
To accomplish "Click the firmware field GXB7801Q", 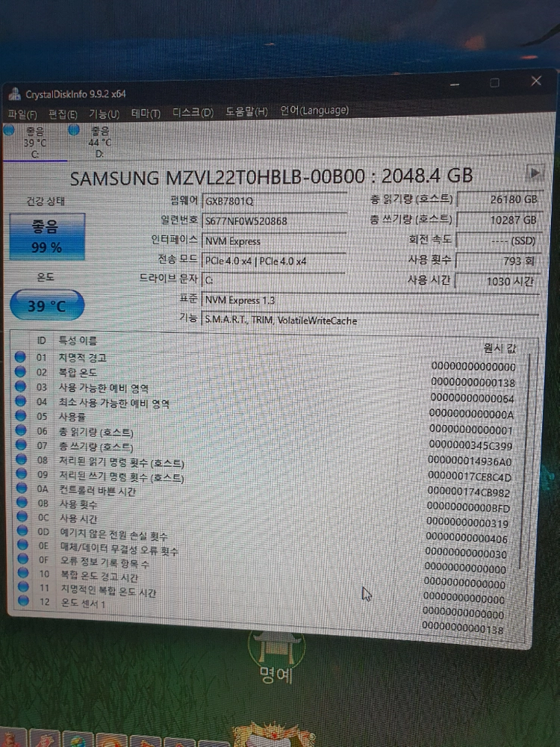I will click(274, 200).
